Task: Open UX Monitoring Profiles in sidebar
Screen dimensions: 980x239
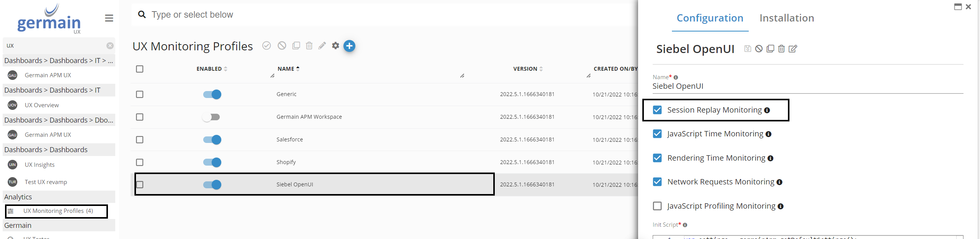Action: click(58, 211)
